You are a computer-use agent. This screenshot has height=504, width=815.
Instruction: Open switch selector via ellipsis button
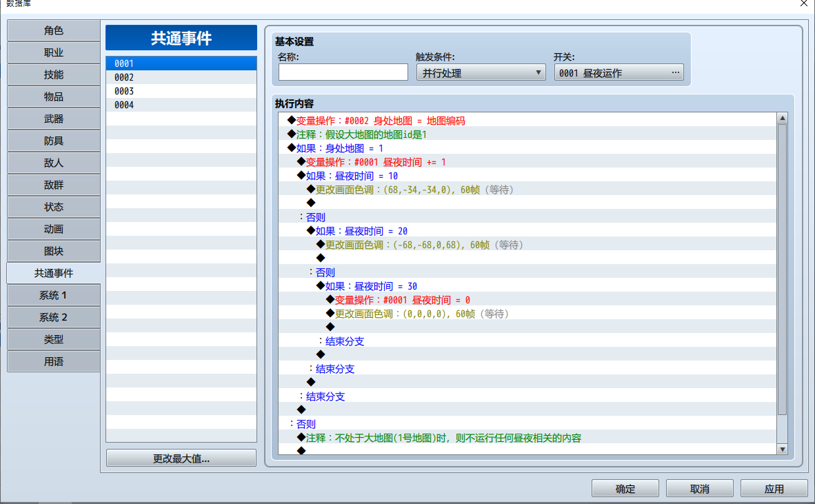[x=675, y=73]
